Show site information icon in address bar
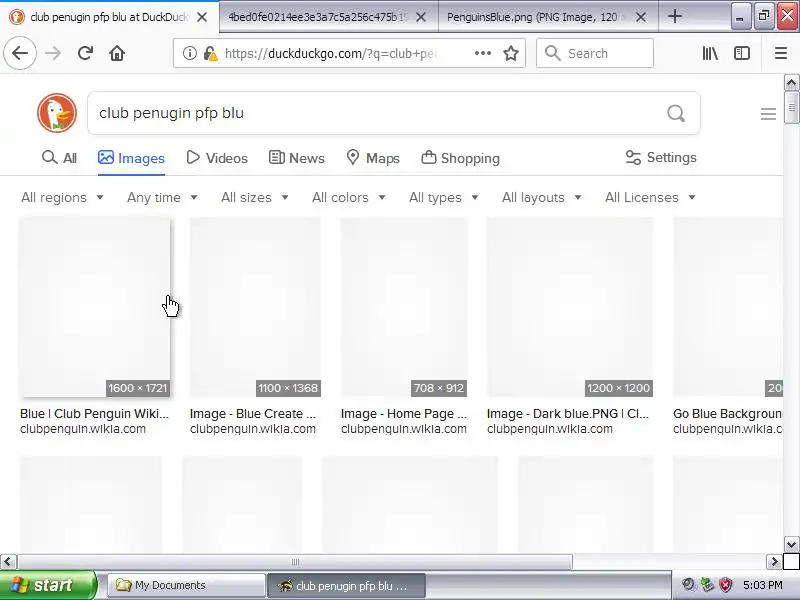This screenshot has height=600, width=800. coord(190,53)
